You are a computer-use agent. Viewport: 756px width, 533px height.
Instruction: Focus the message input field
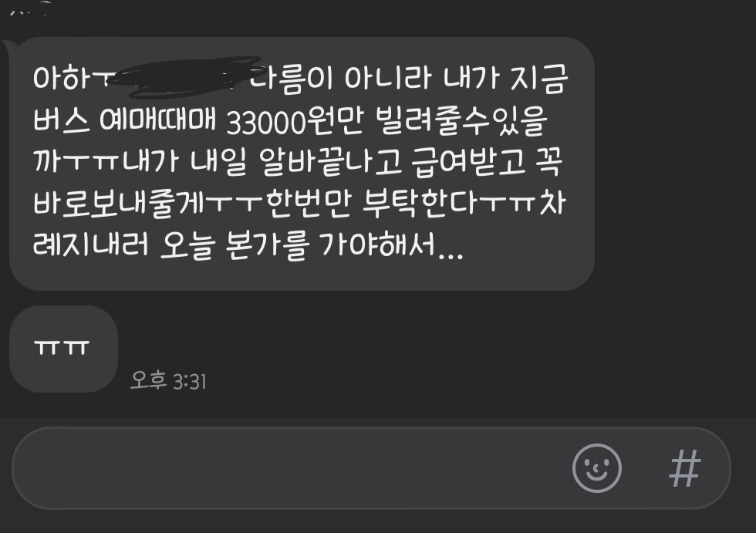pos(371,468)
